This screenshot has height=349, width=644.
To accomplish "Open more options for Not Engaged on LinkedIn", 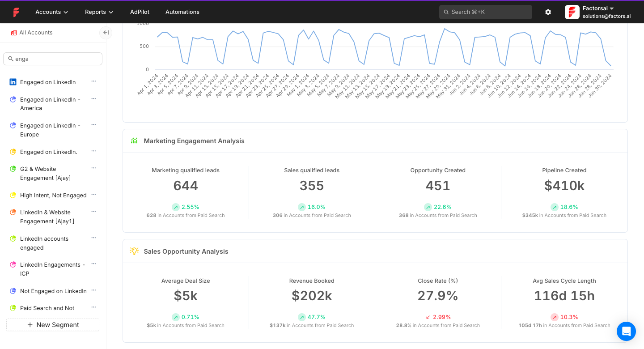I will [93, 290].
